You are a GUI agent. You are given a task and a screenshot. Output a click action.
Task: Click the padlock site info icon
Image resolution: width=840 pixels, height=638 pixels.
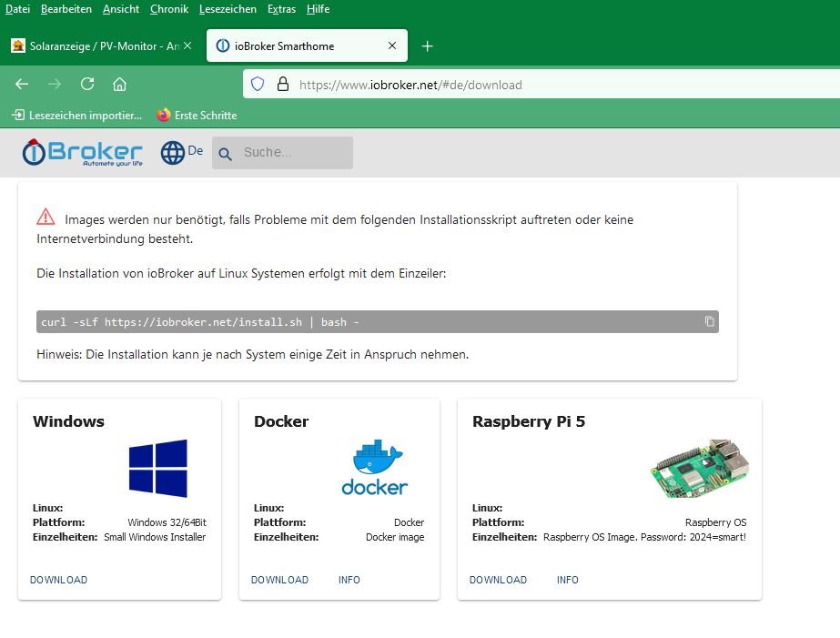[282, 84]
